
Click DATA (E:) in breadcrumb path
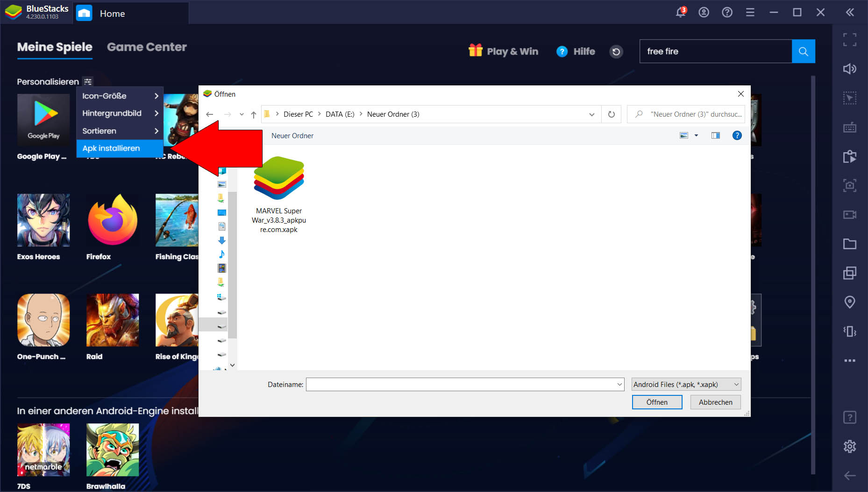340,114
